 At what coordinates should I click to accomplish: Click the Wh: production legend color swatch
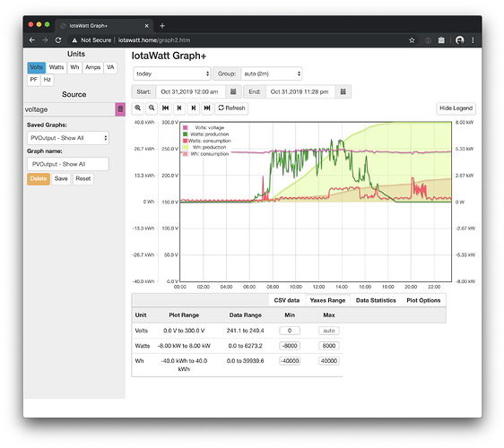click(x=185, y=148)
